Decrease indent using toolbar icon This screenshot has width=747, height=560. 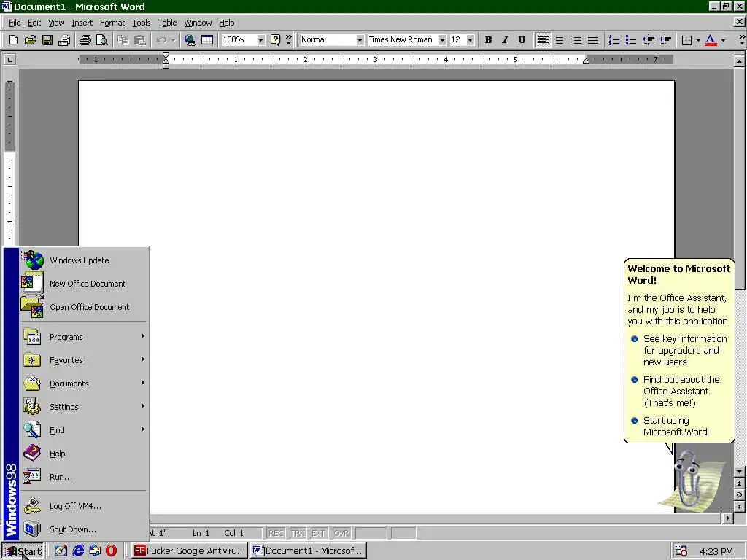pyautogui.click(x=649, y=40)
